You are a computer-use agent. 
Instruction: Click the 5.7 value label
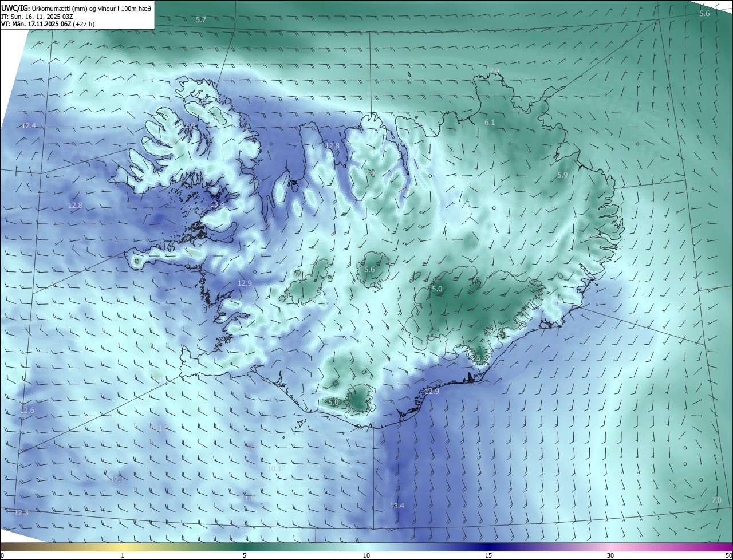[x=201, y=20]
